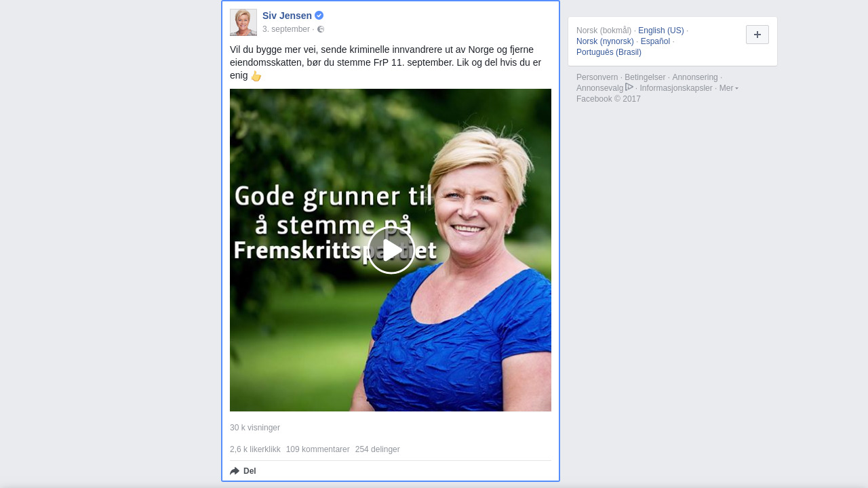Open the Siv Jensen name link
868x488 pixels.
pyautogui.click(x=287, y=16)
